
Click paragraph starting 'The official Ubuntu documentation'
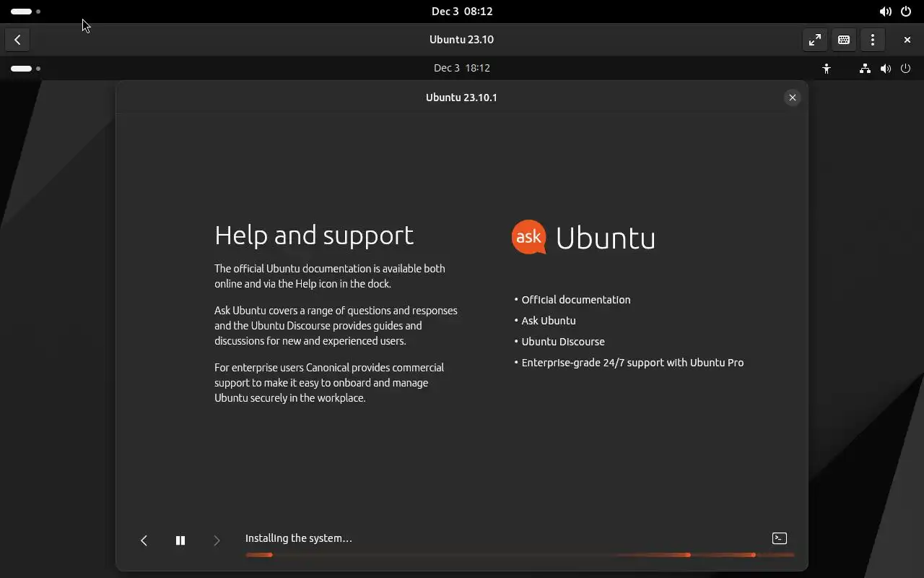pos(330,276)
